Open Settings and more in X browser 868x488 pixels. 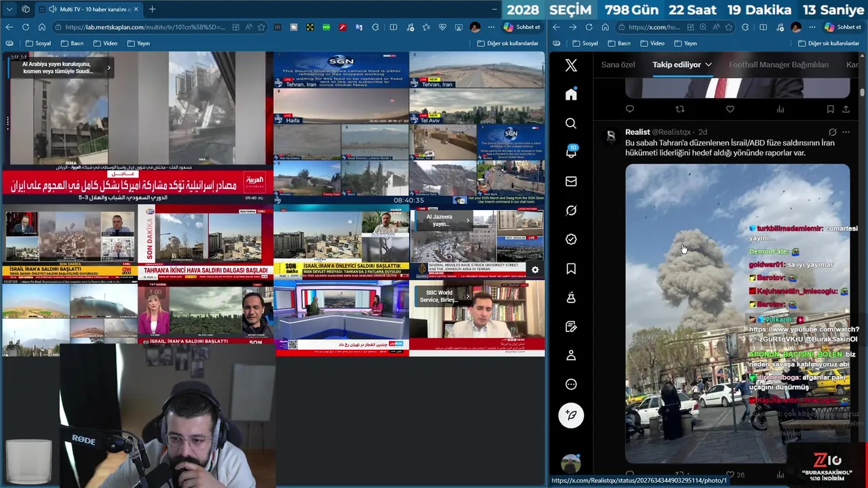click(812, 27)
